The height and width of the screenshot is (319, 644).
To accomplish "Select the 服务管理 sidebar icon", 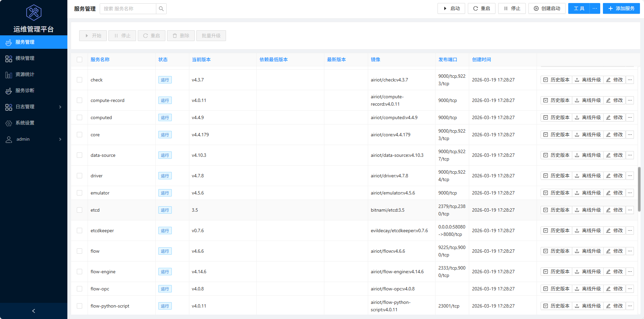I will (x=8, y=42).
